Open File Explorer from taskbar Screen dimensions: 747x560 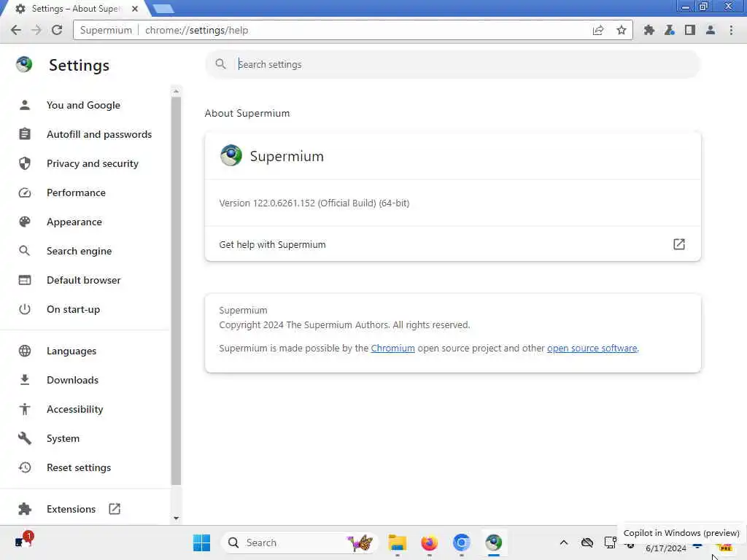coord(397,542)
